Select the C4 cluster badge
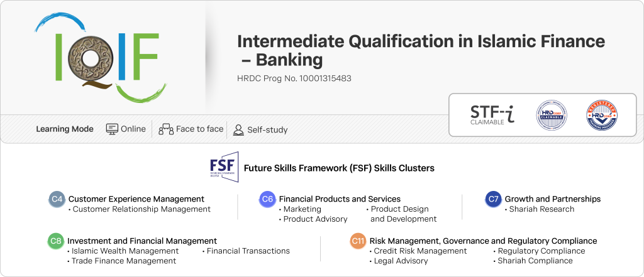This screenshot has width=644, height=277. 57,199
